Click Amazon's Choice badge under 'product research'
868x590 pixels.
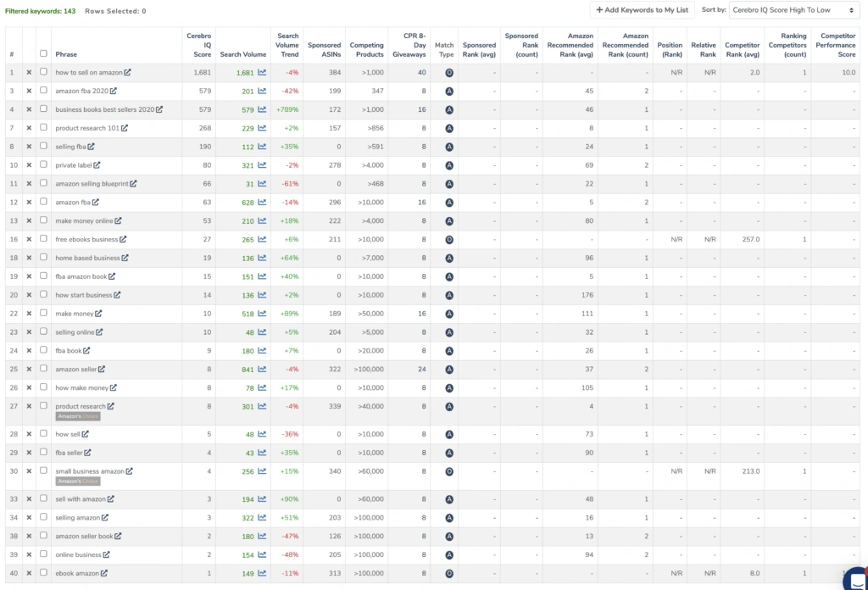pyautogui.click(x=78, y=416)
